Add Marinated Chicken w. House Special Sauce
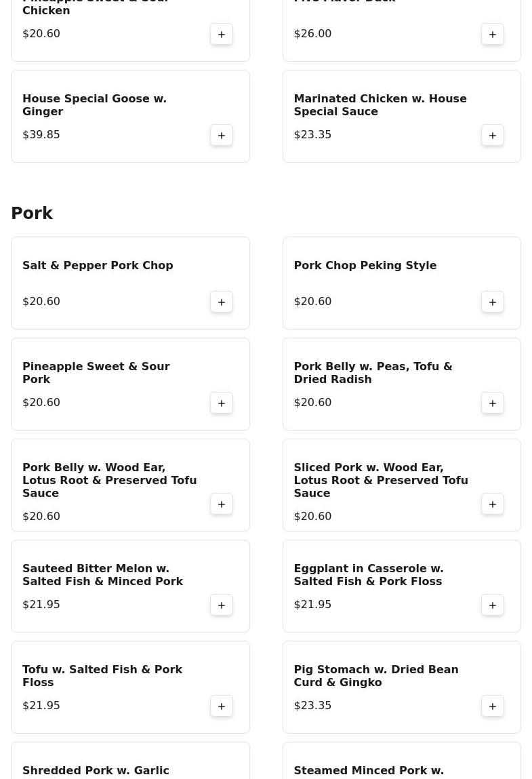This screenshot has height=779, width=532. pyautogui.click(x=493, y=135)
